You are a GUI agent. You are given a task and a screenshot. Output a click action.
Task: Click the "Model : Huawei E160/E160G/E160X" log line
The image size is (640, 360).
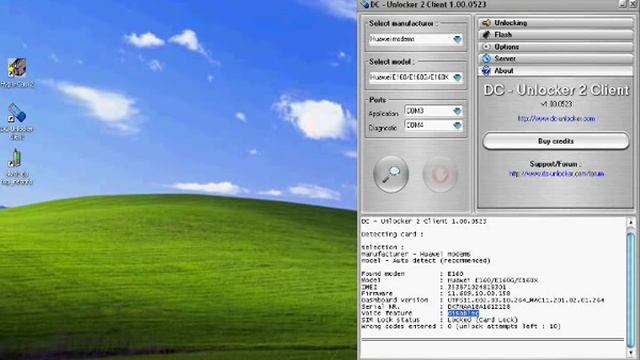click(449, 280)
